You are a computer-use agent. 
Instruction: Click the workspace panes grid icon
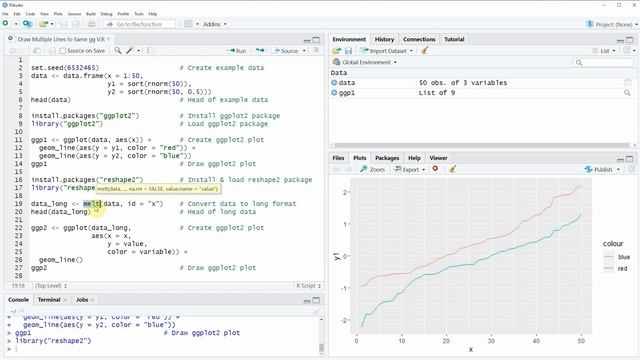(188, 24)
